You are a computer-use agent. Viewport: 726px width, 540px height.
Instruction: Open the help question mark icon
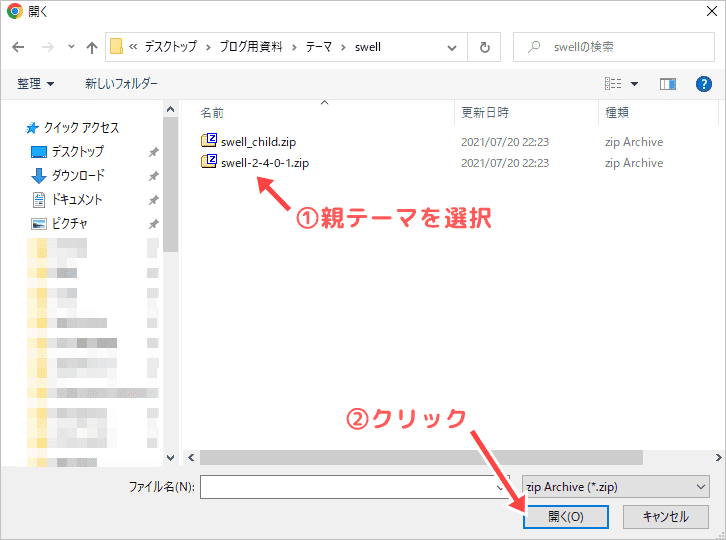tap(703, 84)
